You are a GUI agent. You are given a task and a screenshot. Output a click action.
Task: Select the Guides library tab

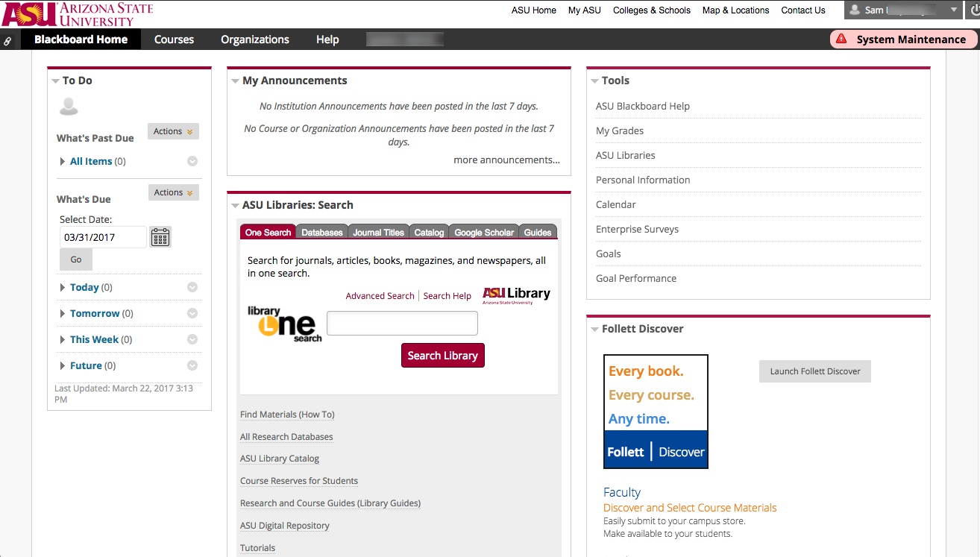538,232
